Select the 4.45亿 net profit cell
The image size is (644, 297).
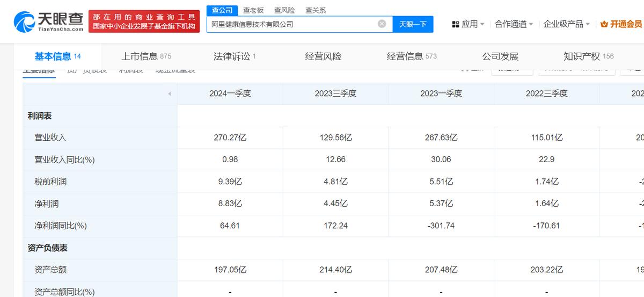pyautogui.click(x=335, y=204)
